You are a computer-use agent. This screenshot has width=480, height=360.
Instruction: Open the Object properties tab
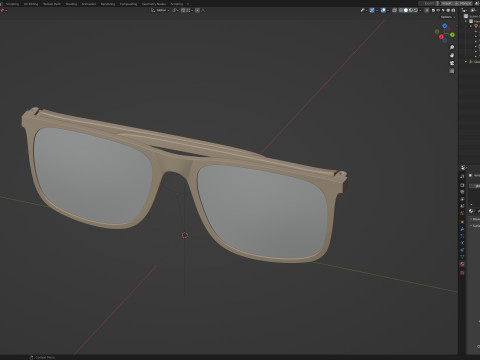click(x=462, y=222)
